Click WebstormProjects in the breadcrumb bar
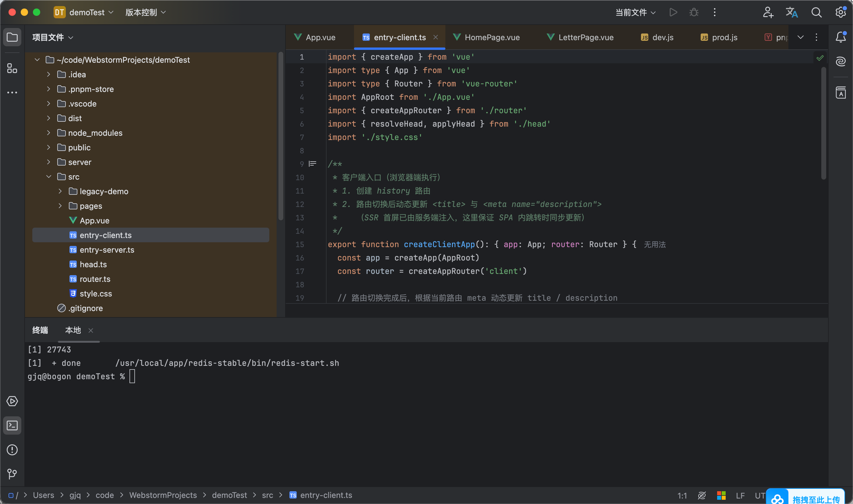 tap(163, 495)
